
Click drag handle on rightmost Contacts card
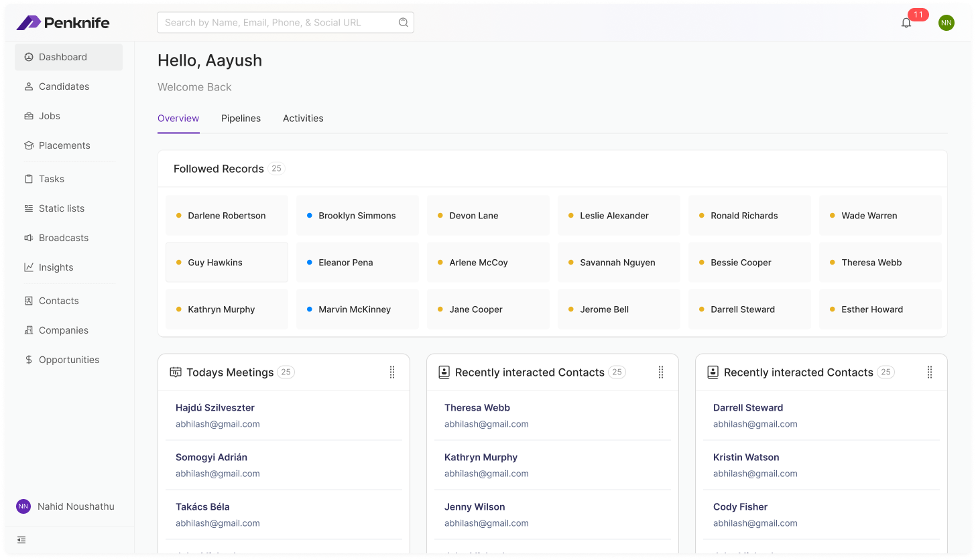pyautogui.click(x=930, y=372)
